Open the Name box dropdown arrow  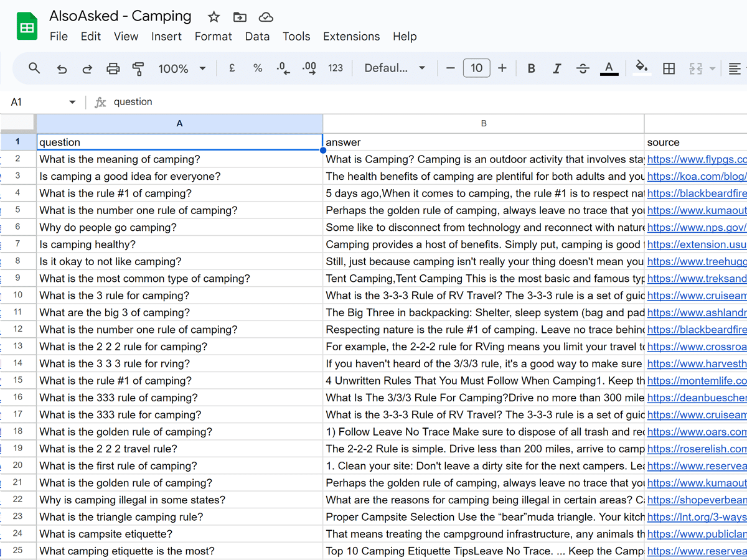[72, 102]
